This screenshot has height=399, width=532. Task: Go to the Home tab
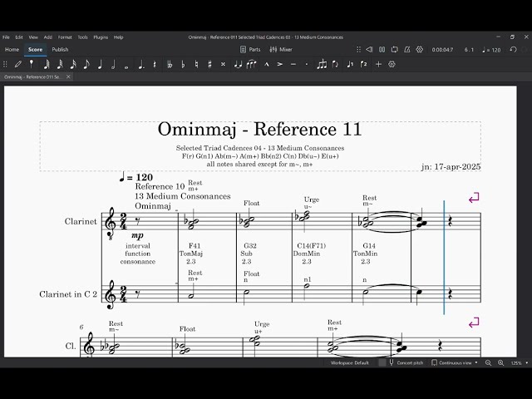click(12, 50)
